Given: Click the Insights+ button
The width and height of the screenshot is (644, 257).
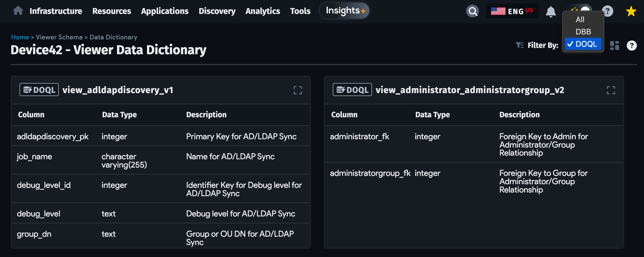Looking at the screenshot, I should tap(344, 11).
